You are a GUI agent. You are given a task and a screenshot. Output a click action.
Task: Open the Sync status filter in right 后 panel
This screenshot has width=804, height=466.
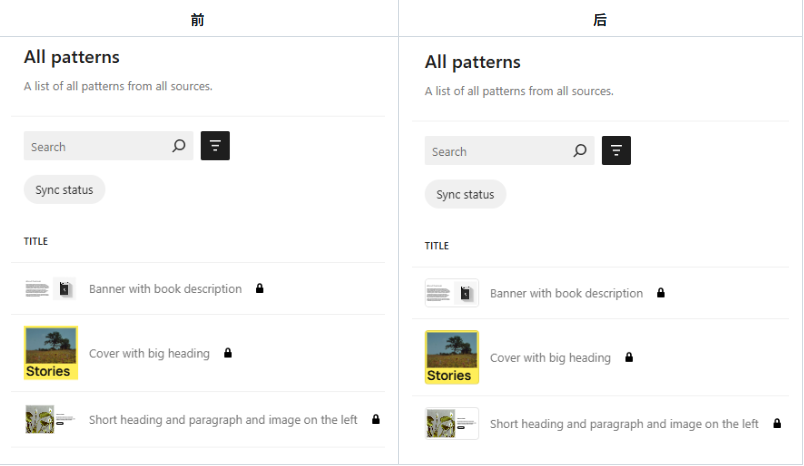[x=465, y=194]
